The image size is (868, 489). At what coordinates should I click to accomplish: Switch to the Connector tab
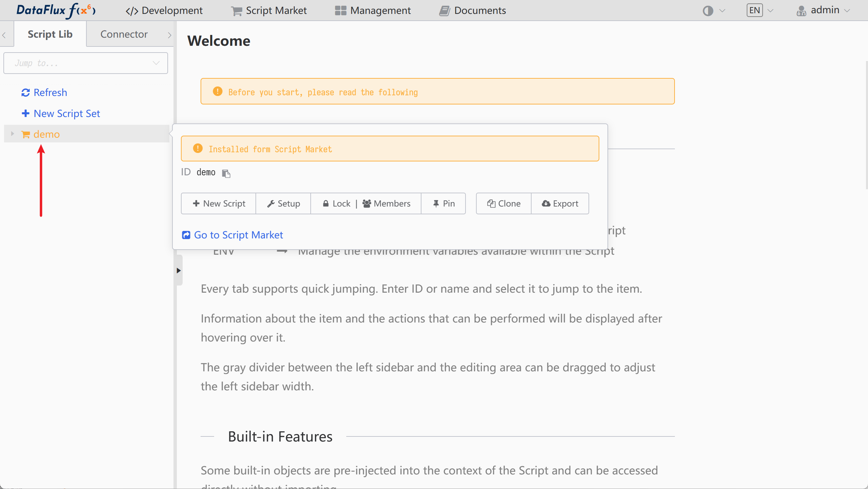click(124, 34)
